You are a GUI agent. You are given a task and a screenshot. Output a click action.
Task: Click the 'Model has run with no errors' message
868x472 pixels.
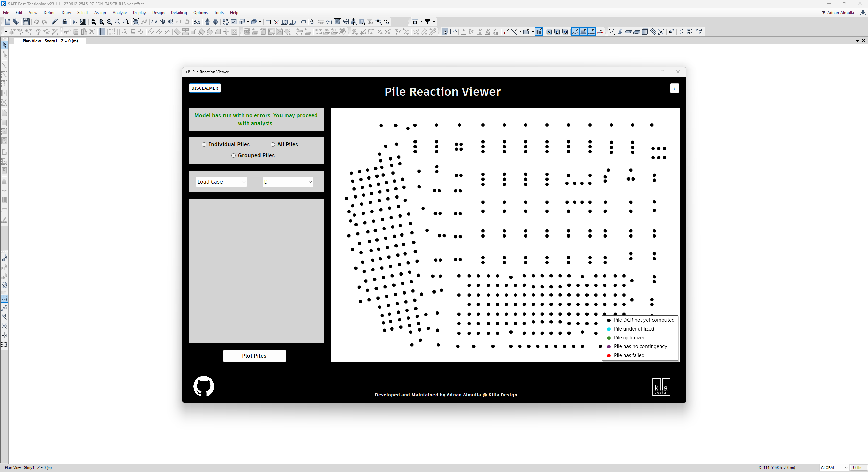click(256, 119)
